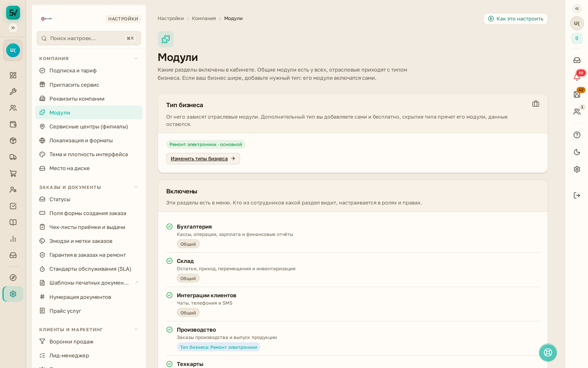Toggle the Бухгалтерия module check mark
The image size is (588, 368).
pyautogui.click(x=169, y=227)
